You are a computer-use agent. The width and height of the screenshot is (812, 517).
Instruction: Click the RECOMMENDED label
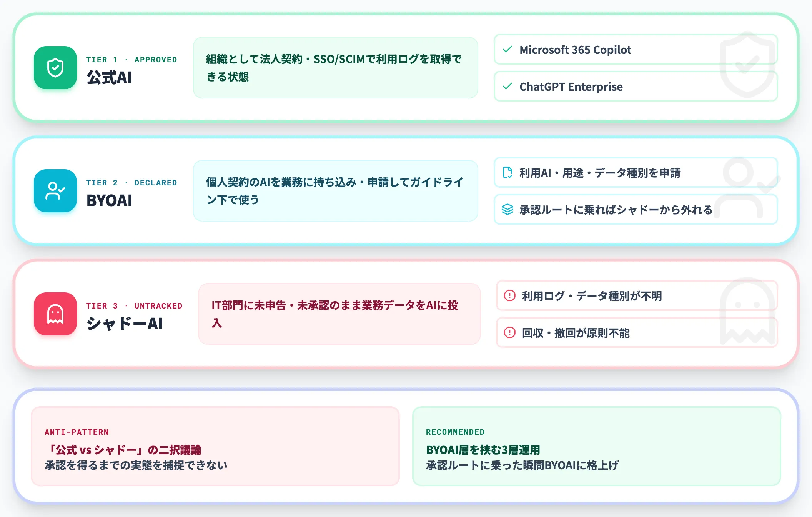[x=455, y=432]
